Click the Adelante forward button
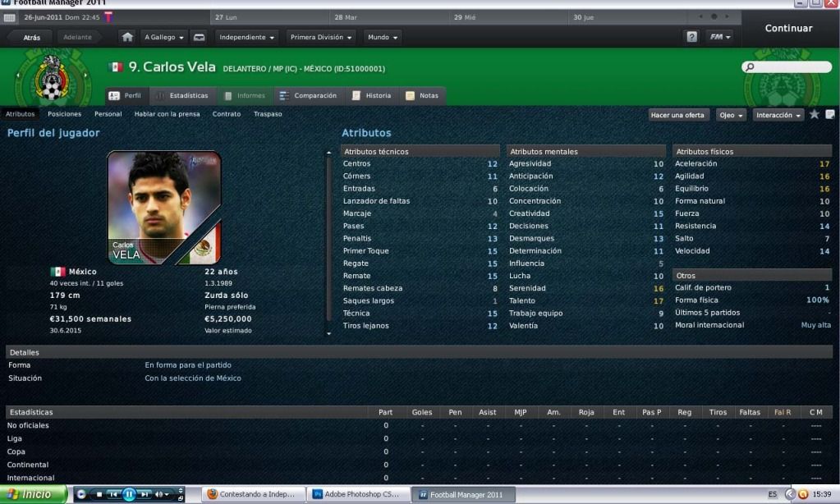Viewport: 840px width, 504px height. point(78,38)
